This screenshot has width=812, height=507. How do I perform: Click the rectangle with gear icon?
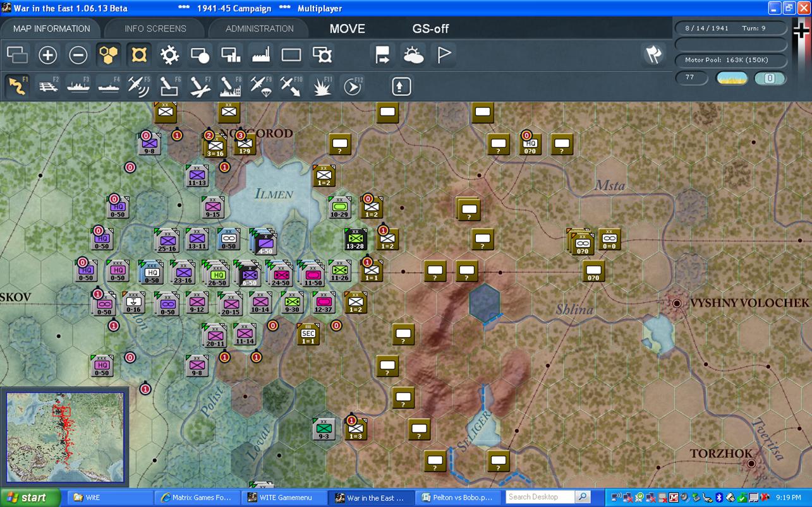coord(322,55)
